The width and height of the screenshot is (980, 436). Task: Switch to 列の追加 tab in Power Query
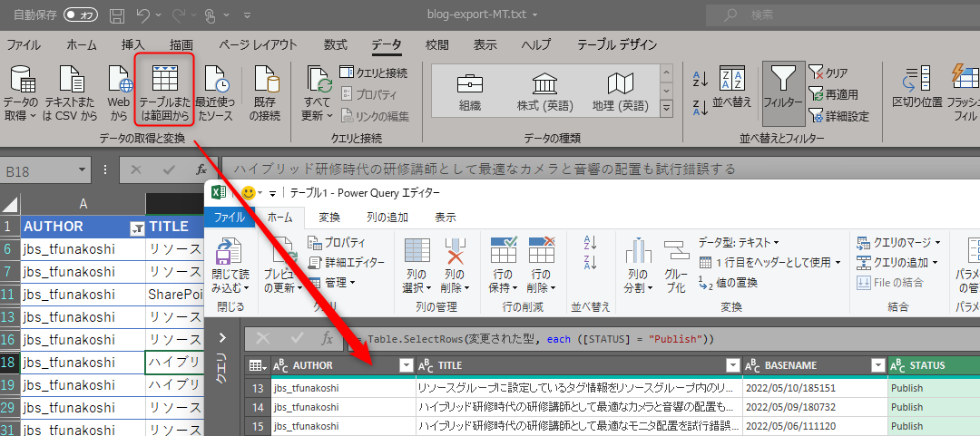(x=387, y=218)
